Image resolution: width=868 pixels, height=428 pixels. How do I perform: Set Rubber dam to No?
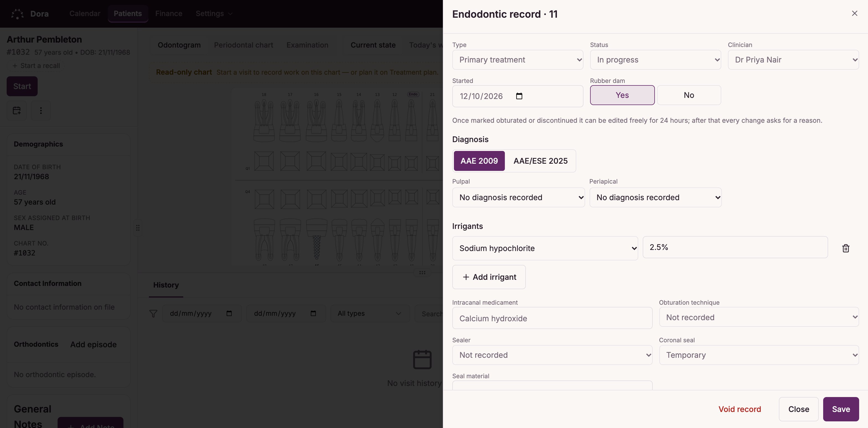click(689, 95)
